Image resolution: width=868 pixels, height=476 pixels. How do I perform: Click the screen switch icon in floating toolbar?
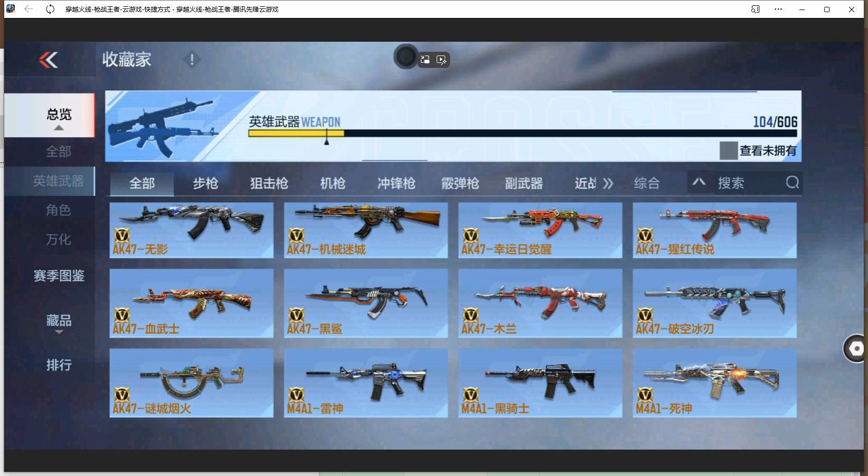[x=425, y=60]
